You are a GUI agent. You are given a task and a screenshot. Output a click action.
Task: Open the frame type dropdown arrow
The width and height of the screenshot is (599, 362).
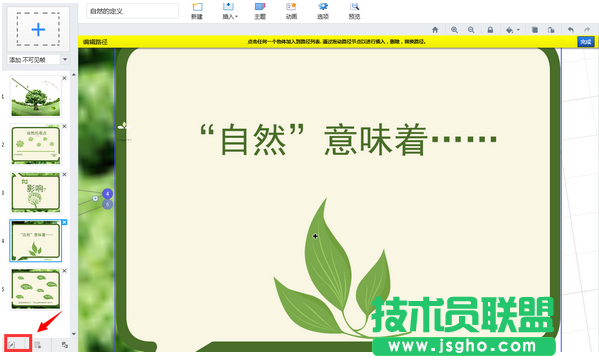click(x=65, y=60)
